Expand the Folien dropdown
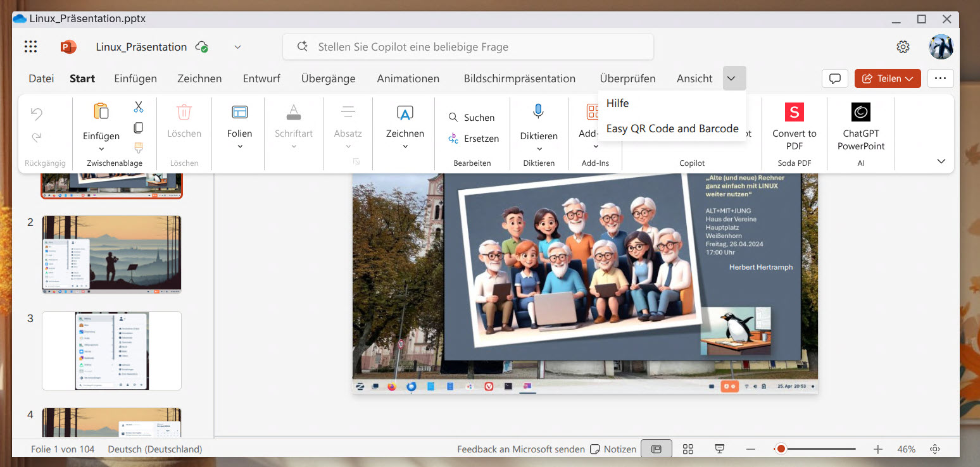Image resolution: width=980 pixels, height=467 pixels. [239, 146]
